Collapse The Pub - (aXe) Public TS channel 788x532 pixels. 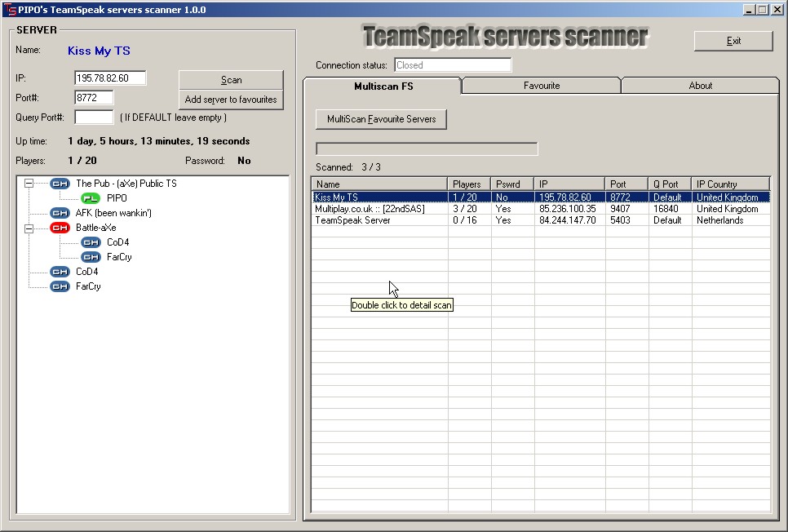[29, 184]
